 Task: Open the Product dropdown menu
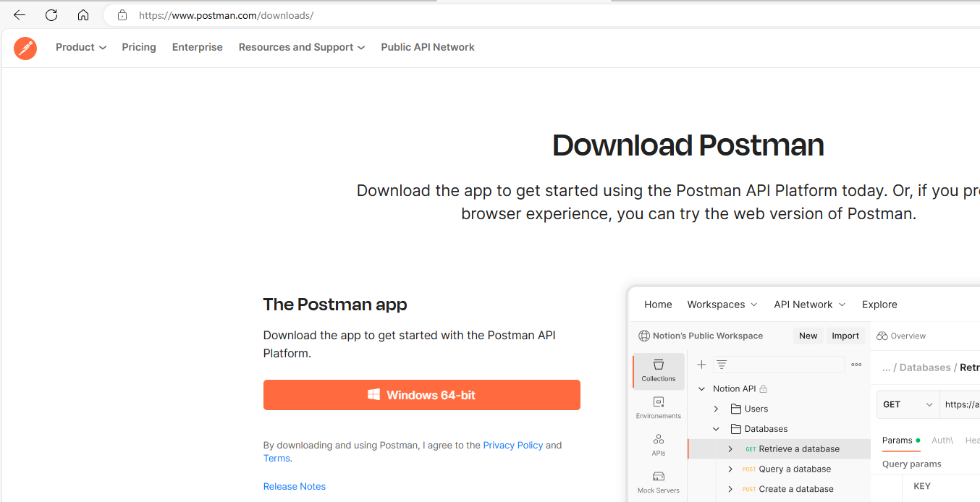click(x=81, y=47)
